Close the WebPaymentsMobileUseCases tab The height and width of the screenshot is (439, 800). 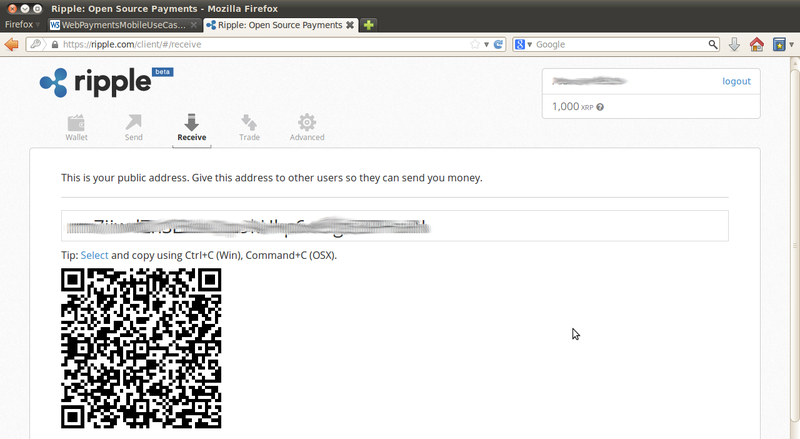coord(194,25)
